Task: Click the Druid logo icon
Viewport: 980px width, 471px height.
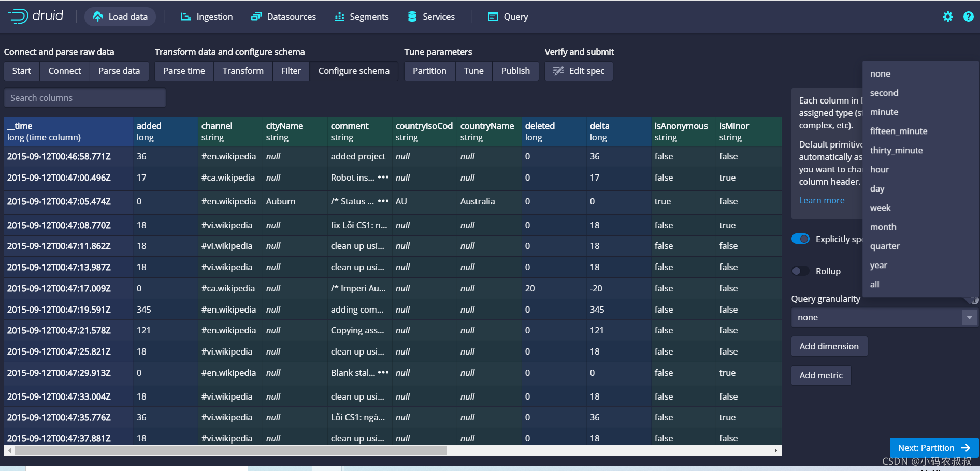Action: [18, 17]
